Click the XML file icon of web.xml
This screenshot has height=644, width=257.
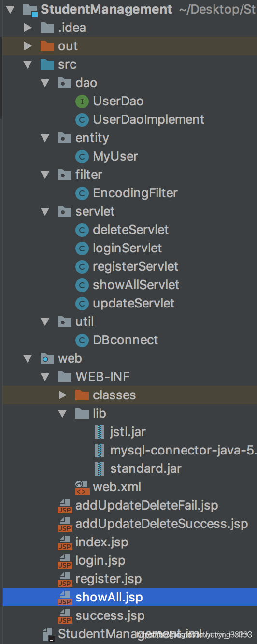click(x=82, y=487)
